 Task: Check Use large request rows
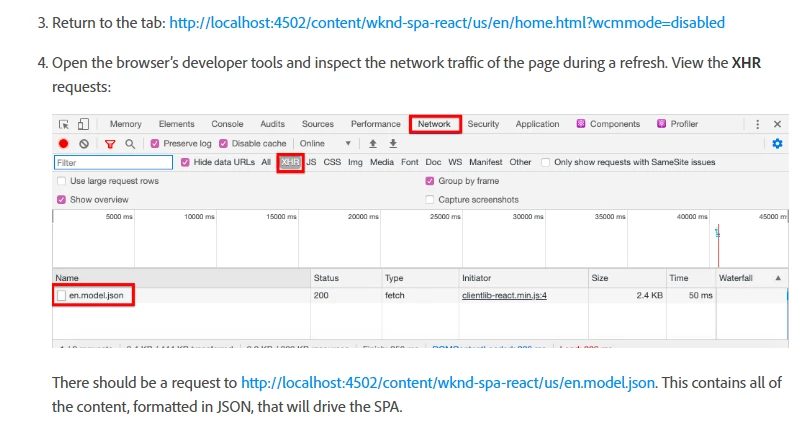point(61,181)
